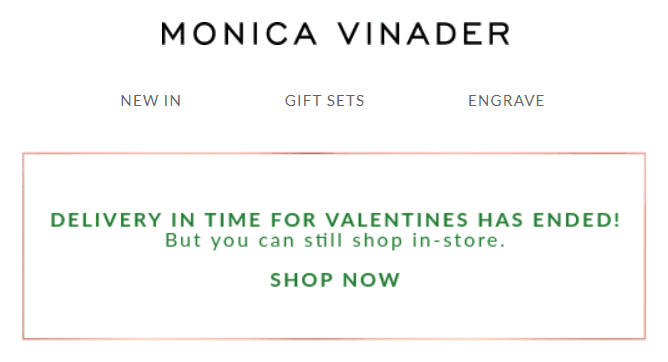Open the GIFT SETS menu

(x=325, y=101)
